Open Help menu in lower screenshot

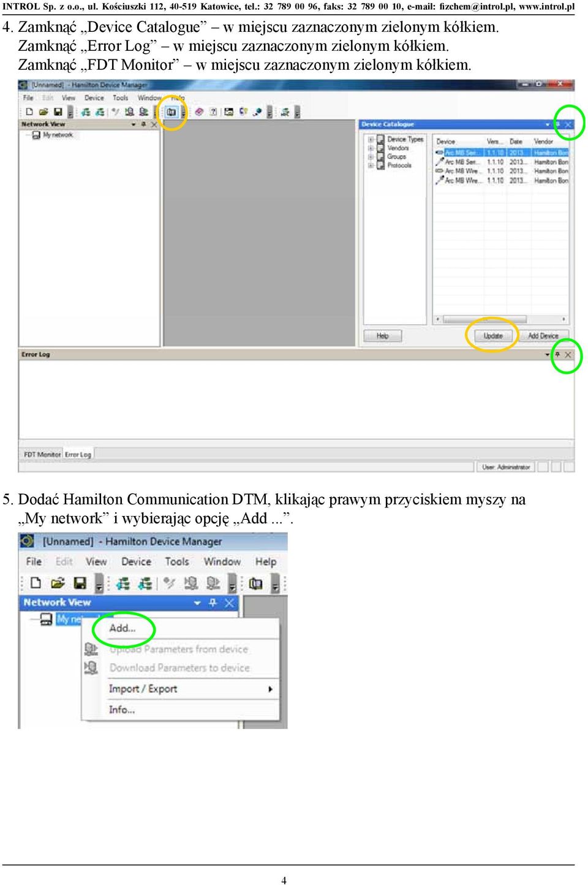(266, 561)
